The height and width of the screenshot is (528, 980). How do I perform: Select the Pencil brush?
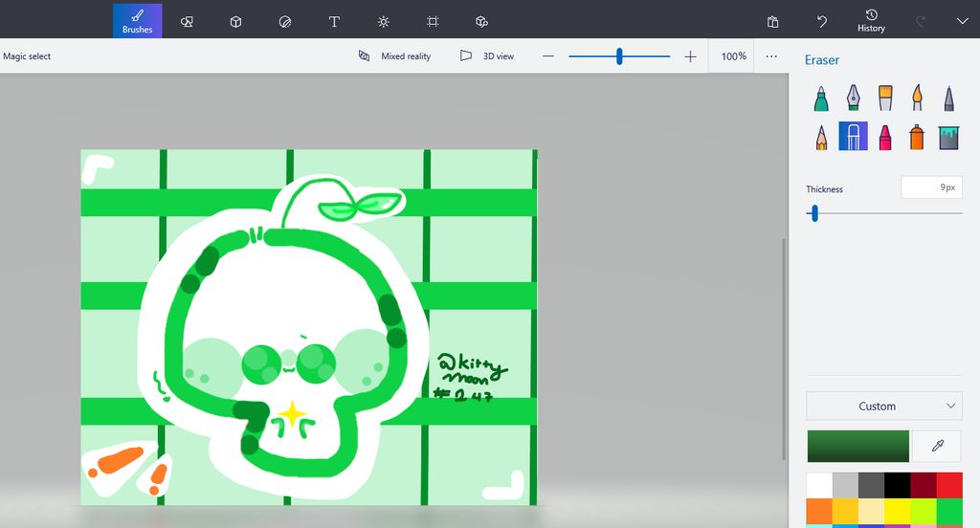(821, 137)
